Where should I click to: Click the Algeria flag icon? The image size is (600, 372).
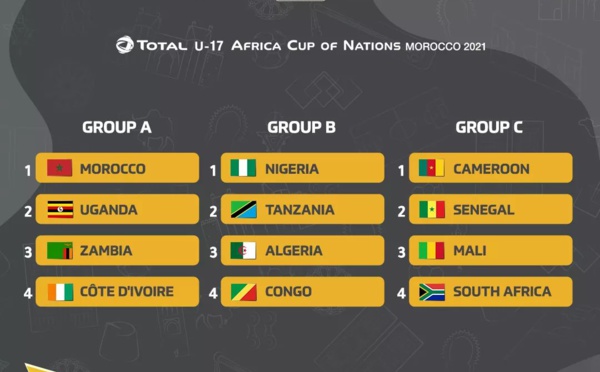[x=243, y=250]
